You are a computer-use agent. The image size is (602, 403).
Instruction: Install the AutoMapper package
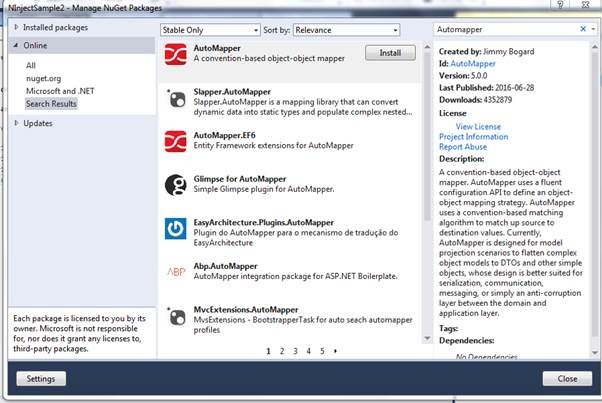click(390, 53)
